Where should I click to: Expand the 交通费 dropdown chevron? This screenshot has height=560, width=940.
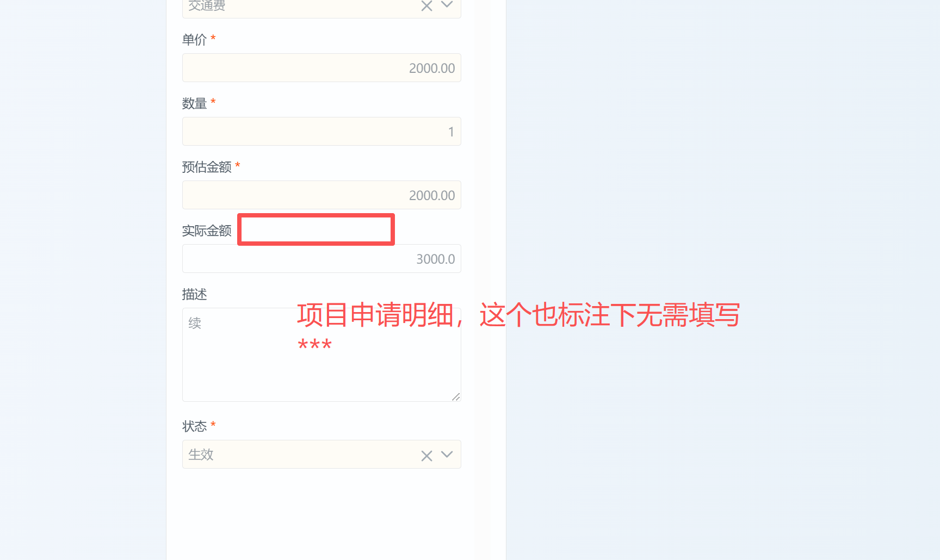pos(447,5)
